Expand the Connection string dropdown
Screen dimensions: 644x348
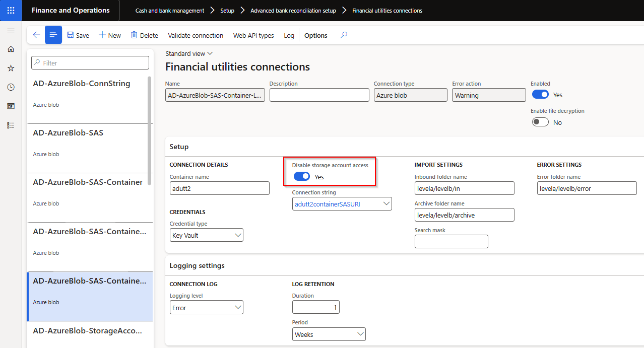386,204
